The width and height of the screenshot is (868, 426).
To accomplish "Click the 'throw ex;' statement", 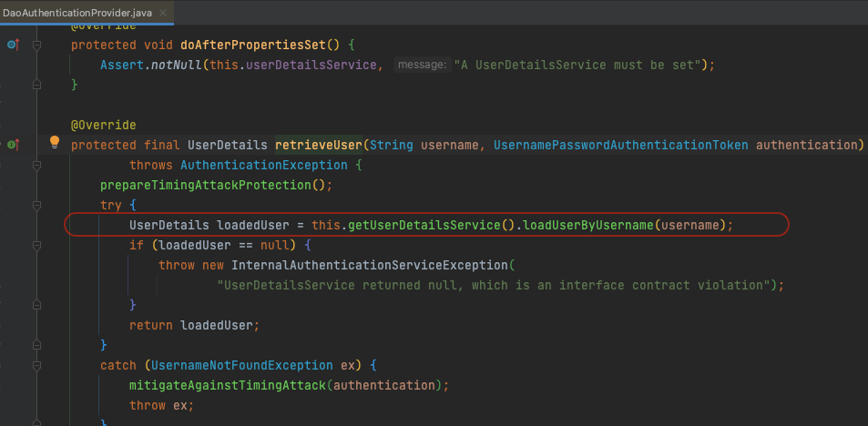I will pos(161,405).
